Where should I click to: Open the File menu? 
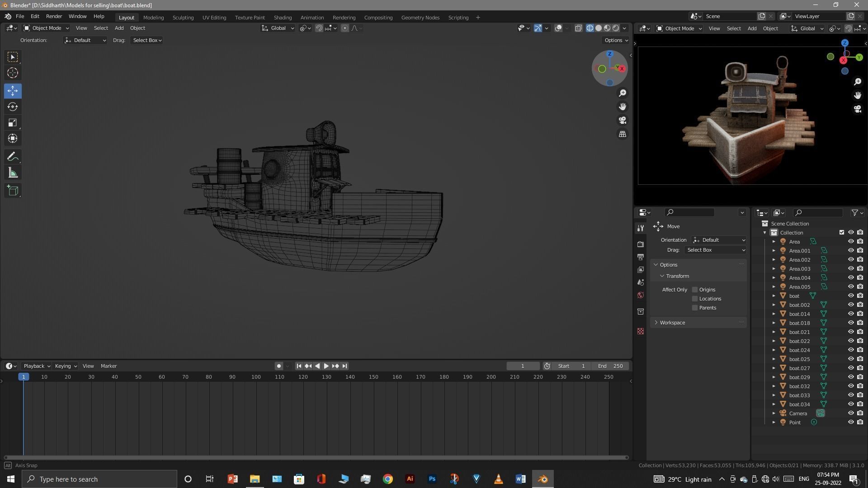click(x=20, y=16)
